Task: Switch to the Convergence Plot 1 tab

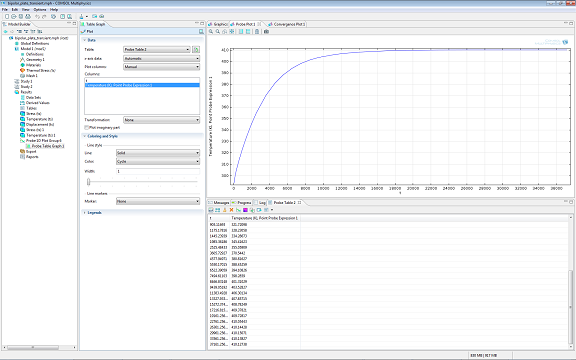Action: [287, 24]
